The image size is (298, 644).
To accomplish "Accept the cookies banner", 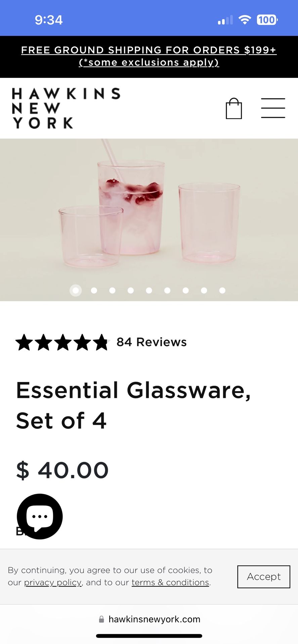I will [x=263, y=577].
